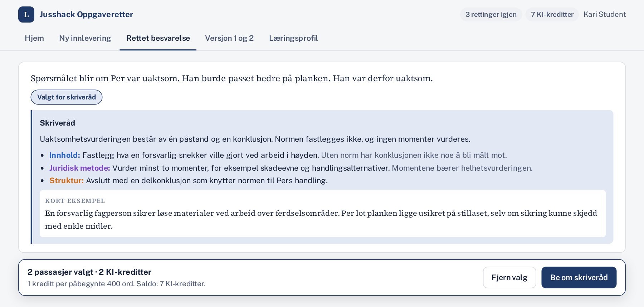This screenshot has width=644, height=307.
Task: Switch to the Ny innlevering tab
Action: 85,38
